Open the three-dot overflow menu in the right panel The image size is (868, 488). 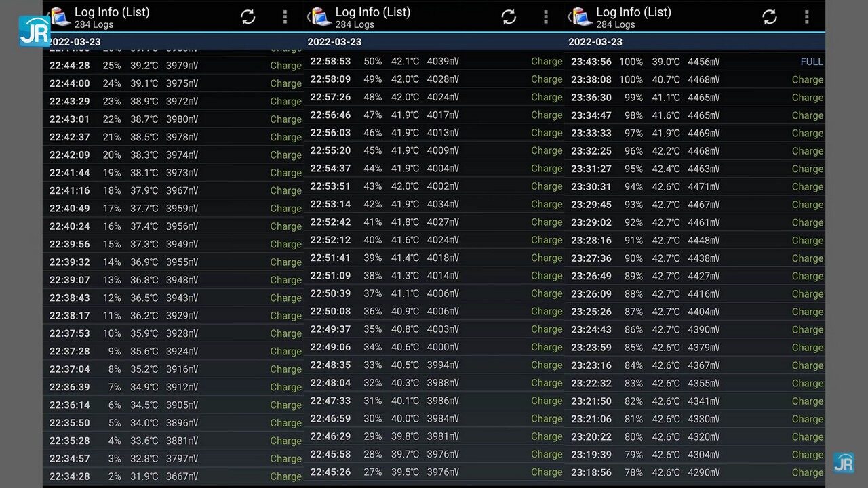pyautogui.click(x=806, y=17)
